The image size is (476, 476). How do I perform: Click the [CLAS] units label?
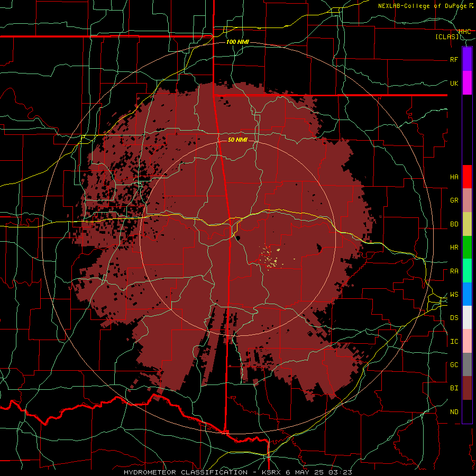point(447,36)
